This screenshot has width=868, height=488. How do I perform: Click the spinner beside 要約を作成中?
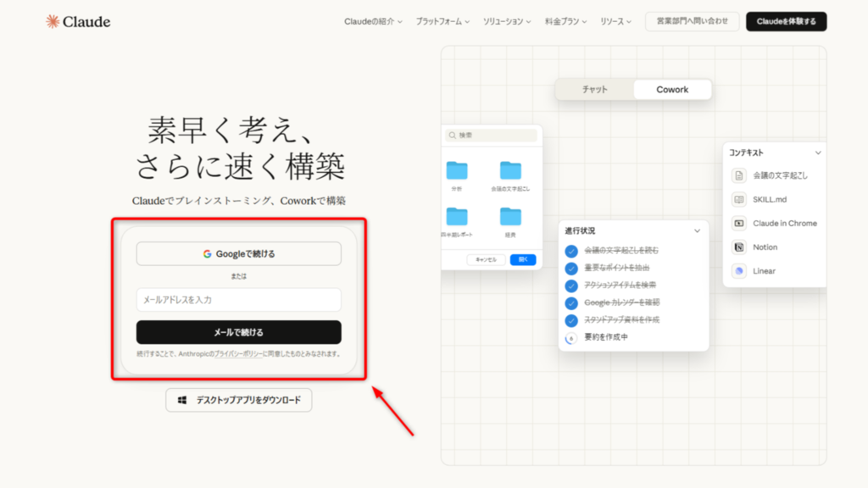[x=571, y=338]
